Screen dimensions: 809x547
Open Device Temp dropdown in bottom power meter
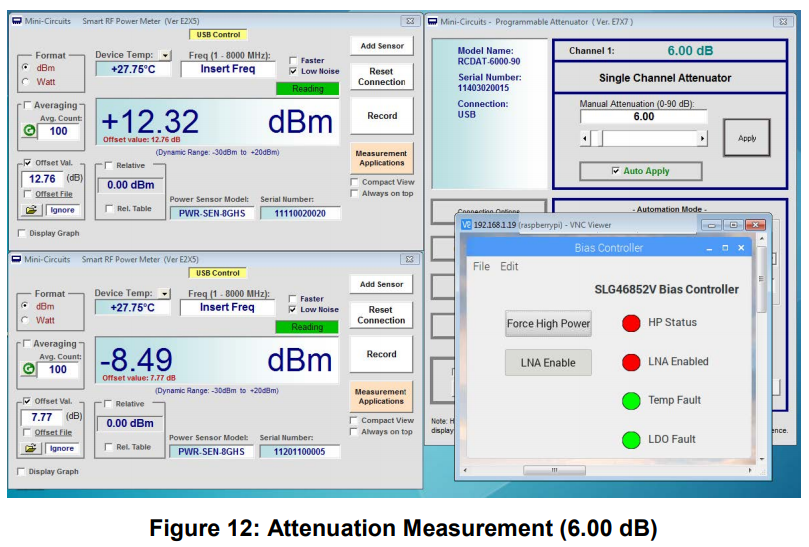165,293
